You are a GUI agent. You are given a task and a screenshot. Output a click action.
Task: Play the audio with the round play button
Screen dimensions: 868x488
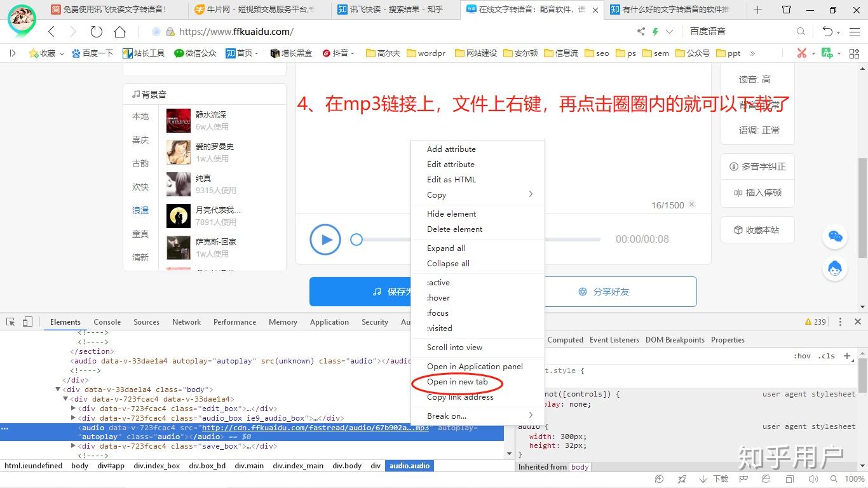click(x=325, y=240)
